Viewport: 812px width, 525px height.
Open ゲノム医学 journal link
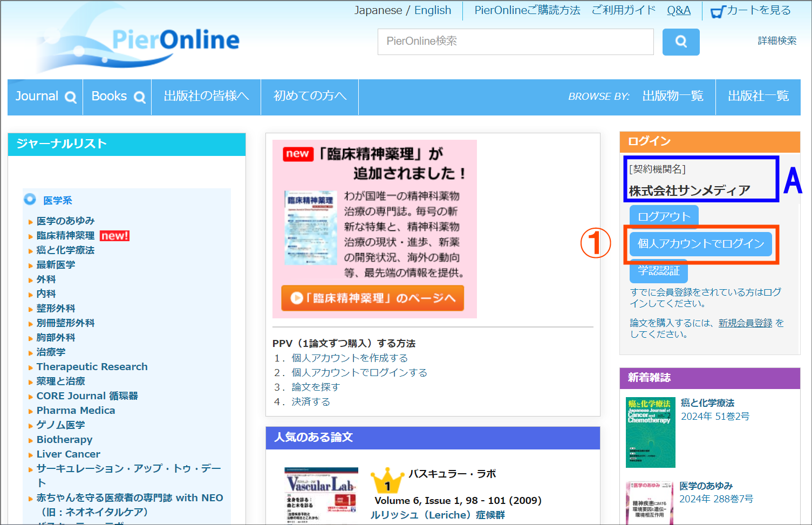coord(60,425)
